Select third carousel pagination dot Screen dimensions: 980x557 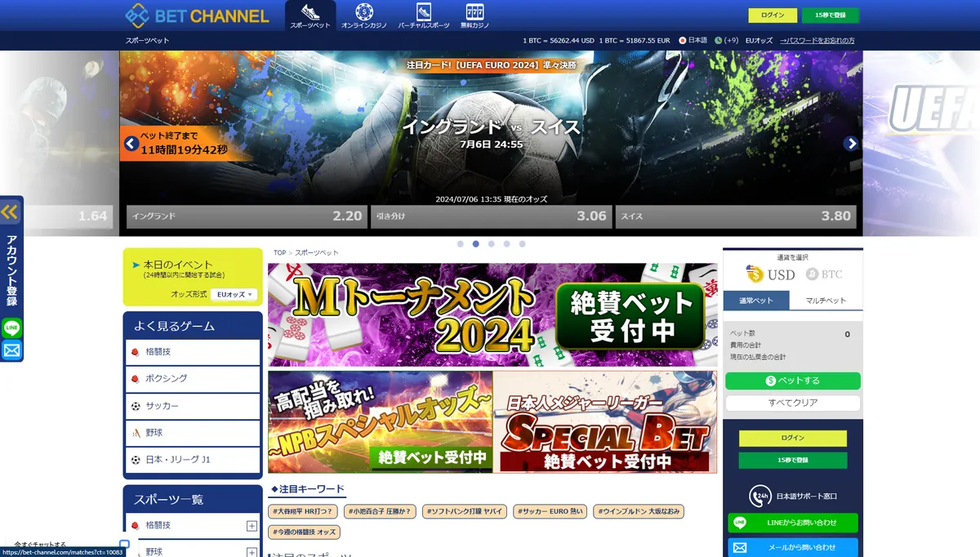[x=491, y=243]
